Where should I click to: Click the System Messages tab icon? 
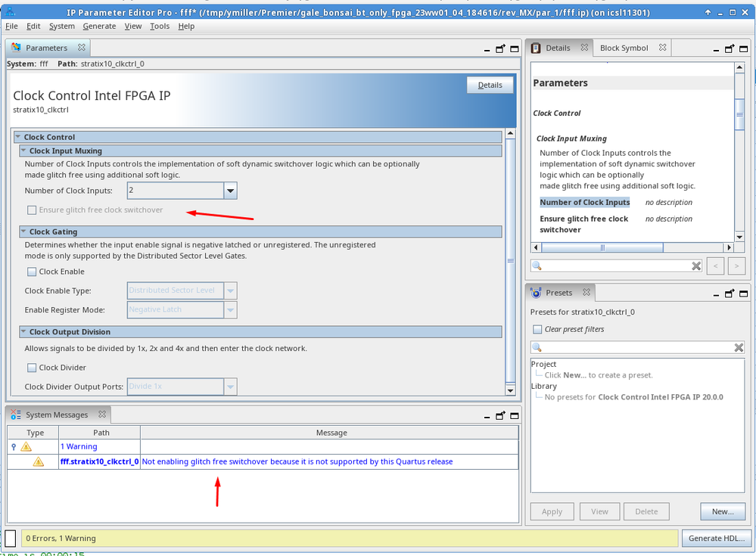(16, 415)
